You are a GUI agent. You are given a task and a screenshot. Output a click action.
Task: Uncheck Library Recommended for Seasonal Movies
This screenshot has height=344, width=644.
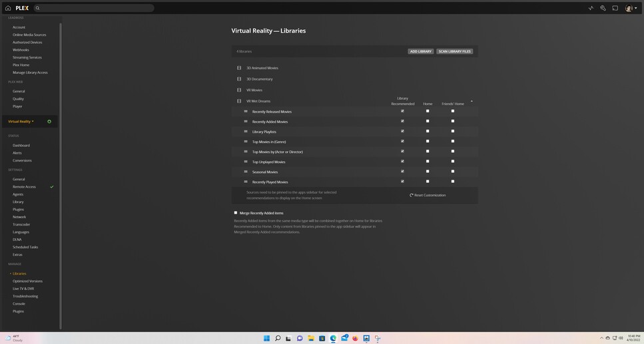coord(402,171)
